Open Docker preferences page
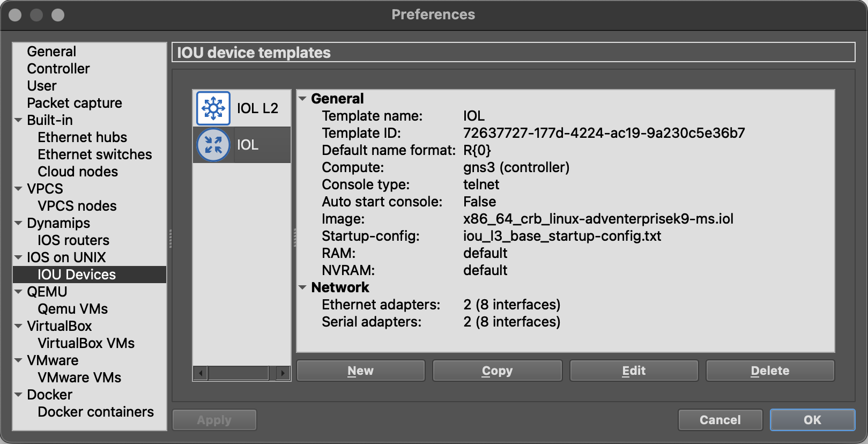This screenshot has width=868, height=444. [x=50, y=395]
